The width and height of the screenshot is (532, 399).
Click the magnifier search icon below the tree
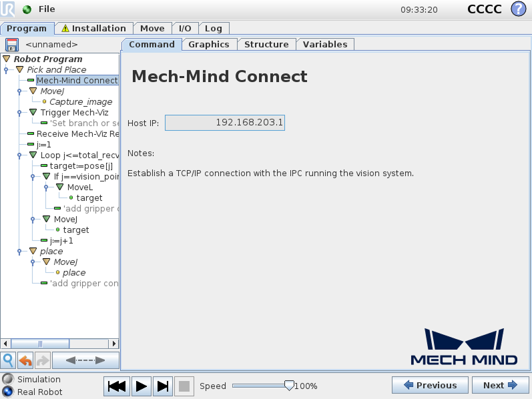click(8, 360)
